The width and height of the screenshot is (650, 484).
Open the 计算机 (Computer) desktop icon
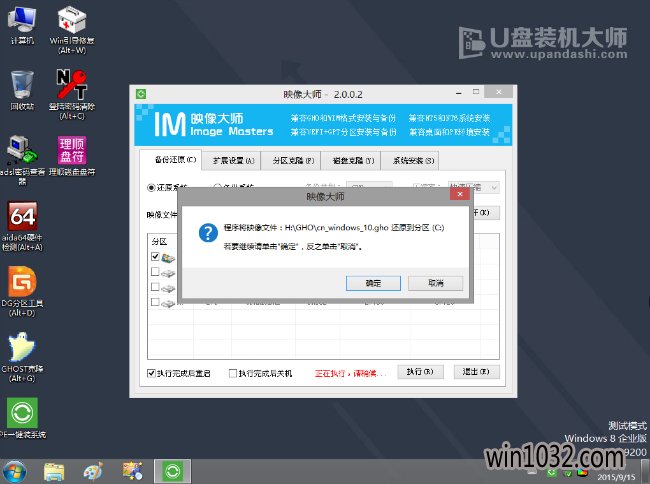coord(22,20)
